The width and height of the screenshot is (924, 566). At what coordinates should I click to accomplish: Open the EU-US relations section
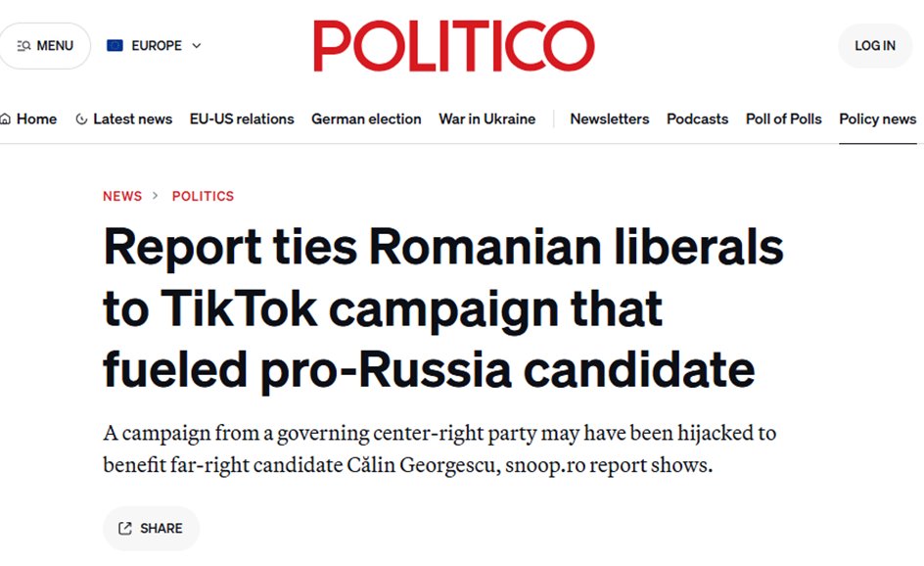click(x=242, y=119)
